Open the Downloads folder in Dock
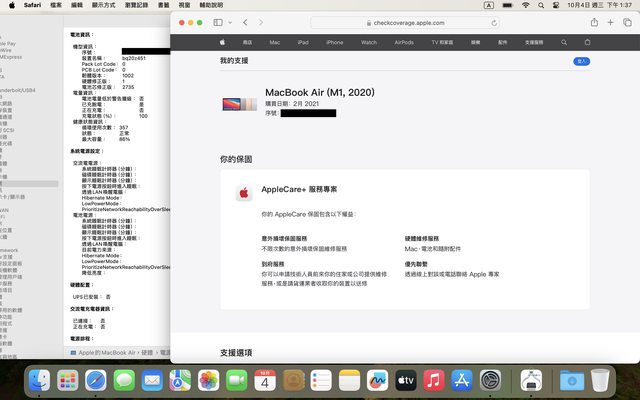 pos(572,380)
